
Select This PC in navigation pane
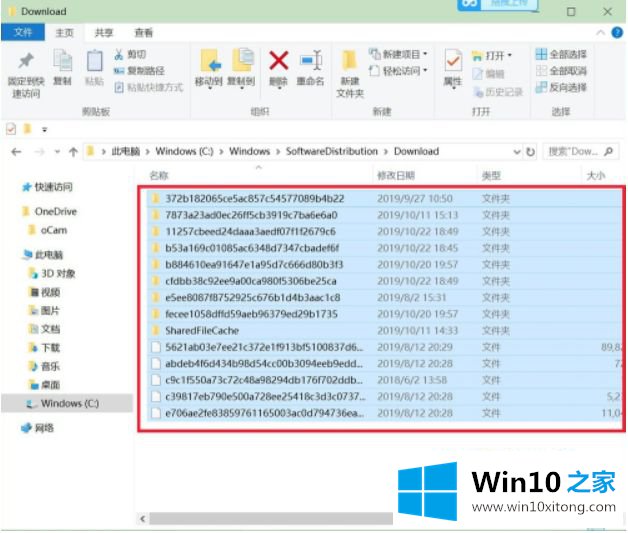coord(42,255)
